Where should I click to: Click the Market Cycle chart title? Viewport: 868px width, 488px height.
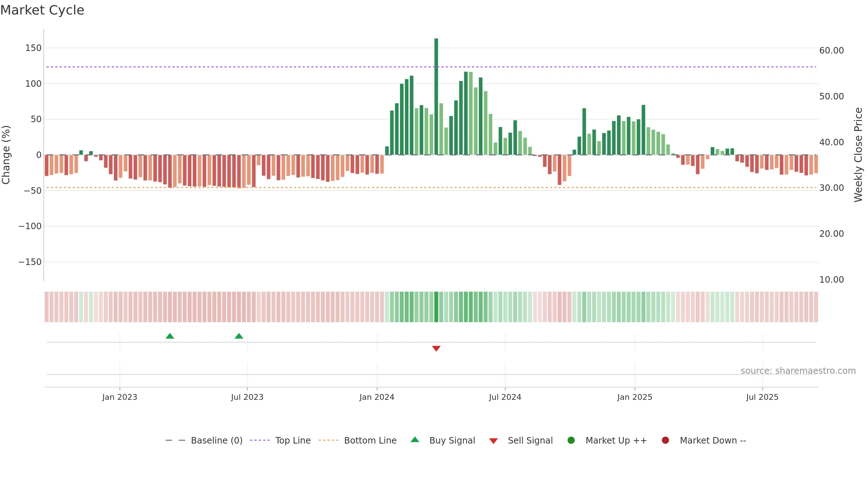click(x=42, y=10)
